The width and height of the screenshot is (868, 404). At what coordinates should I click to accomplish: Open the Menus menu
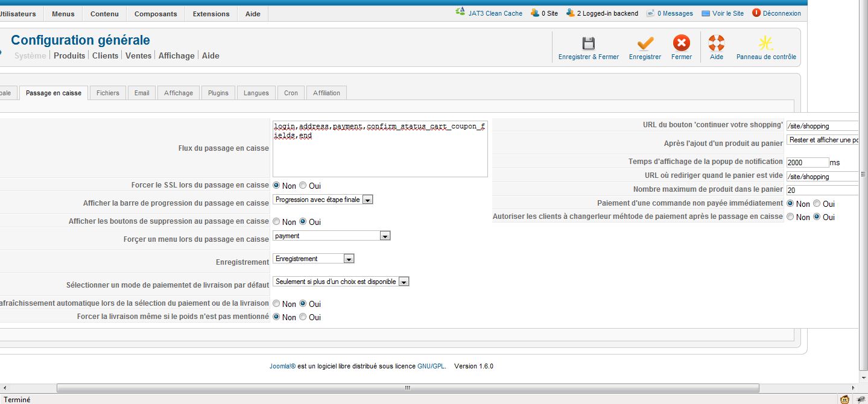point(63,14)
